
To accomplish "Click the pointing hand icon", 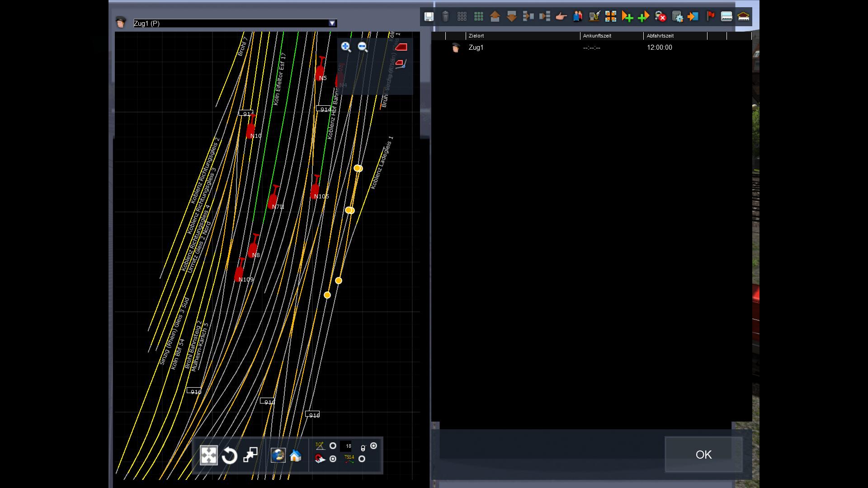I will pyautogui.click(x=561, y=17).
